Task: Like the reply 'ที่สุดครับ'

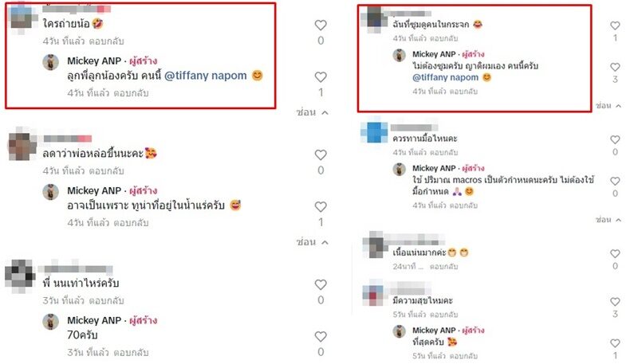Action: click(615, 343)
